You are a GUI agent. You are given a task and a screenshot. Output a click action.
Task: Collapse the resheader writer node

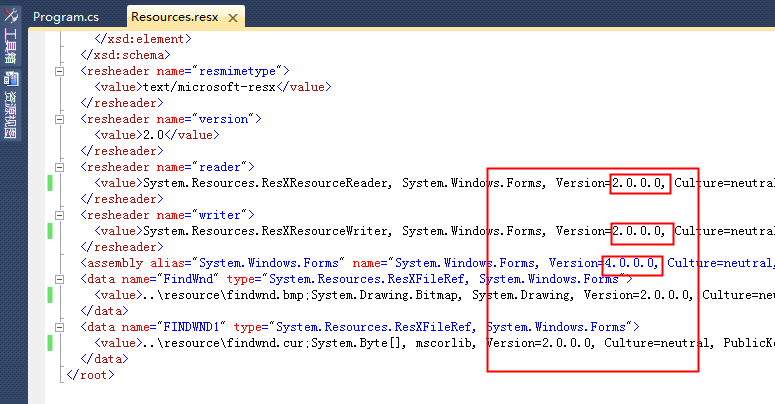59,215
